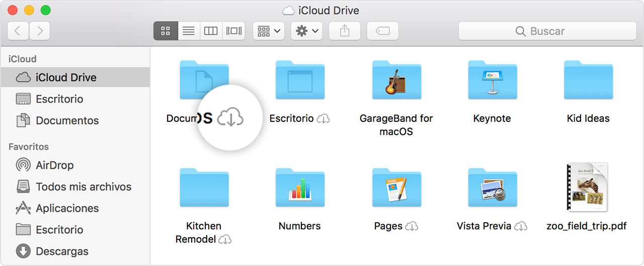The width and height of the screenshot is (644, 266).
Task: Select the Kitchen Remodel folder icon
Action: point(204,187)
